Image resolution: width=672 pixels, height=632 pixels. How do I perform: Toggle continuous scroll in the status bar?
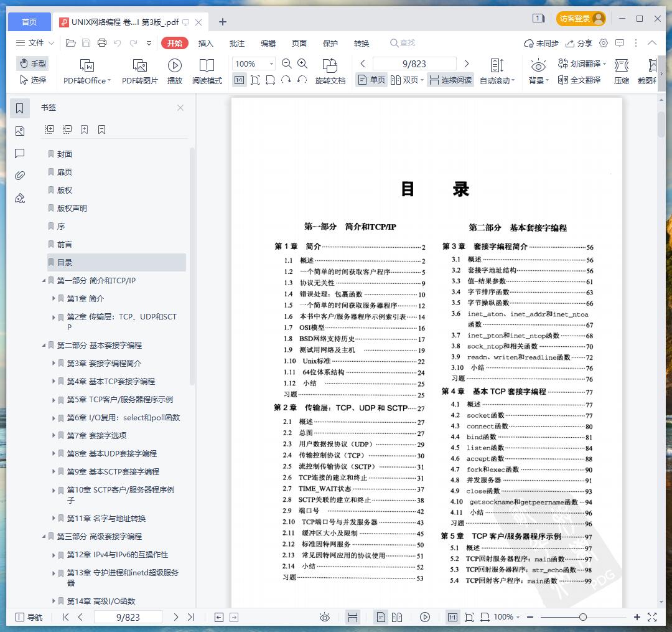(353, 617)
